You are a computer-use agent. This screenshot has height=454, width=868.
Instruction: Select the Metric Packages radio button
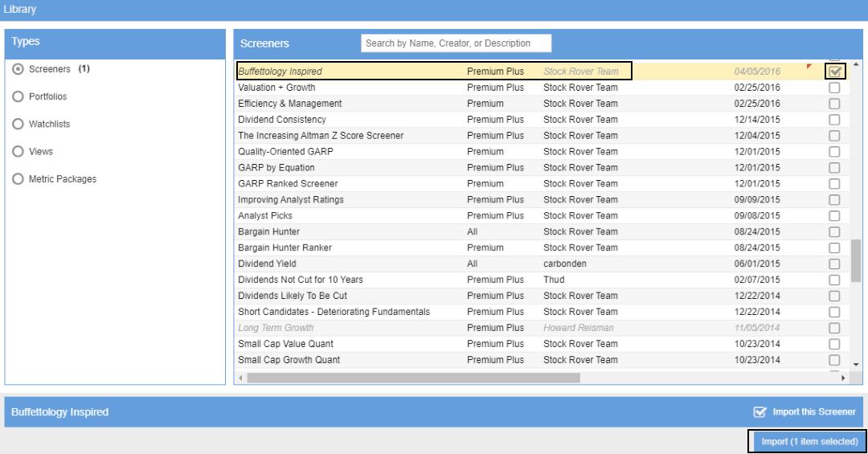pos(18,179)
